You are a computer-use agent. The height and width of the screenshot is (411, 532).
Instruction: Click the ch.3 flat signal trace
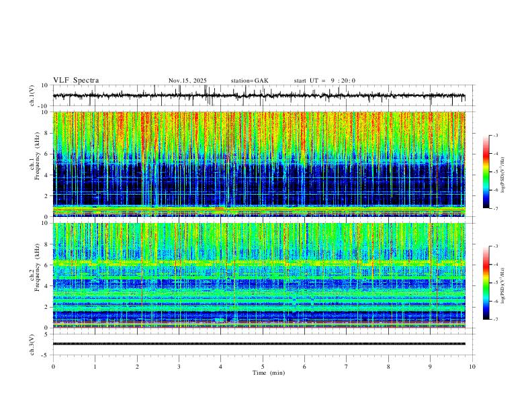click(259, 344)
